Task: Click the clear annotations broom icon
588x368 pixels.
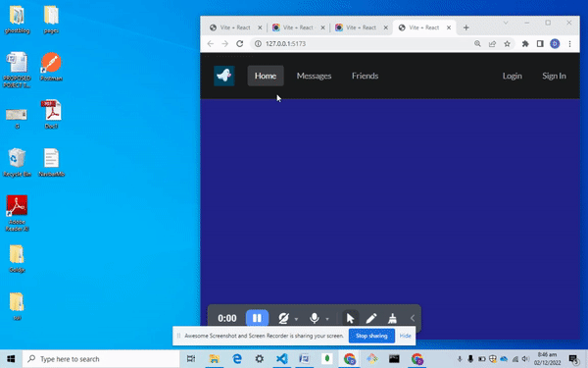Action: [x=392, y=318]
